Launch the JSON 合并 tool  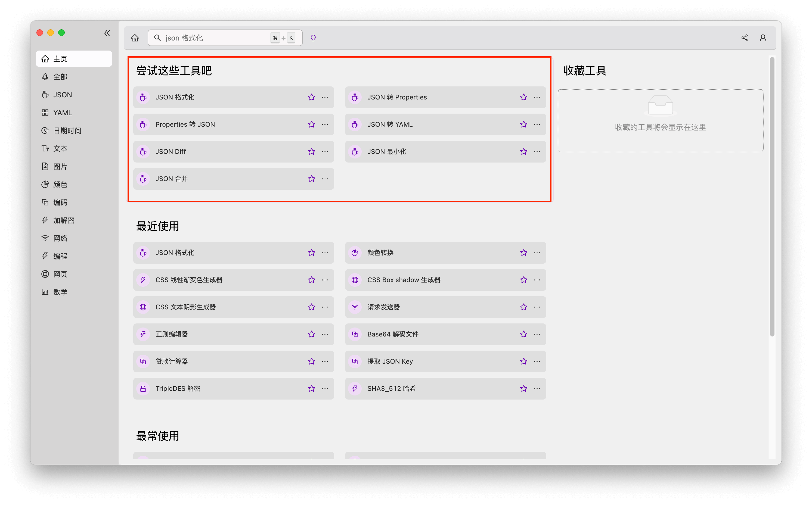click(172, 179)
